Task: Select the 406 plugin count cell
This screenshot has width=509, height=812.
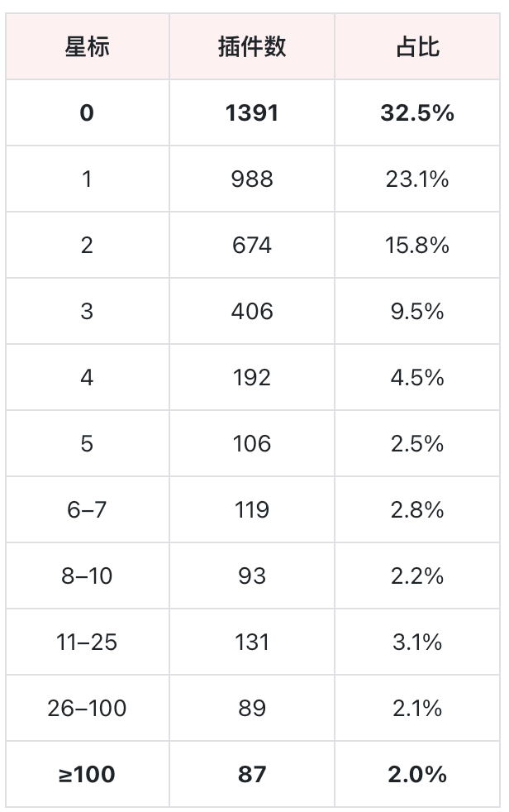Action: [x=252, y=311]
